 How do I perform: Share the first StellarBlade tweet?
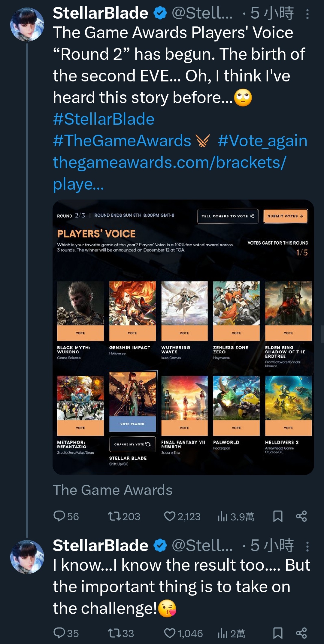301,516
